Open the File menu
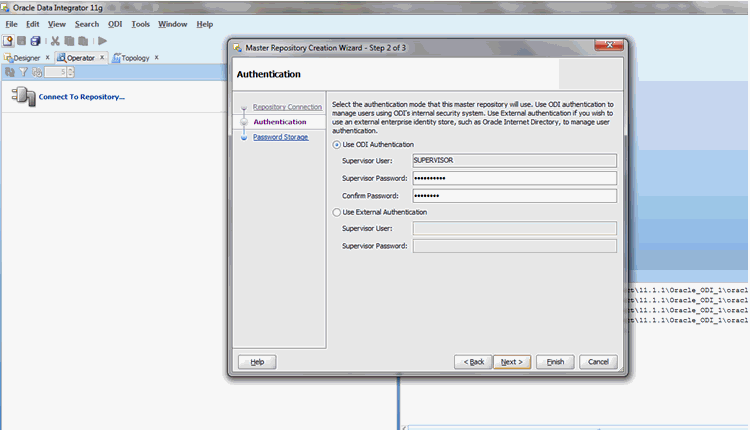This screenshot has width=750, height=430. click(11, 24)
